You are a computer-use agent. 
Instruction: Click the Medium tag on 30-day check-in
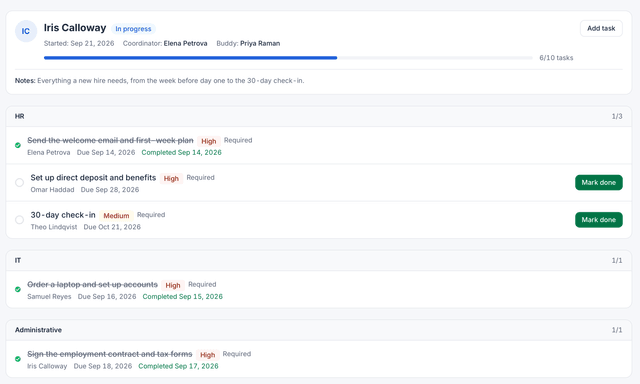pos(116,215)
